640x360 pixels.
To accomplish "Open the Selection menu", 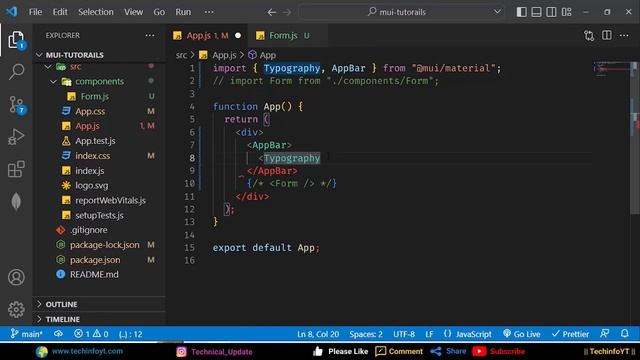I will (96, 12).
